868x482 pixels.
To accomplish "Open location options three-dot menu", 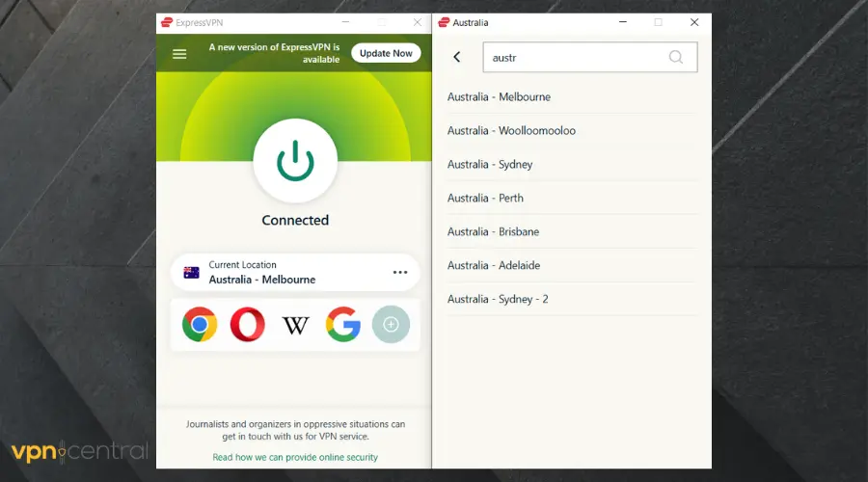I will (399, 272).
